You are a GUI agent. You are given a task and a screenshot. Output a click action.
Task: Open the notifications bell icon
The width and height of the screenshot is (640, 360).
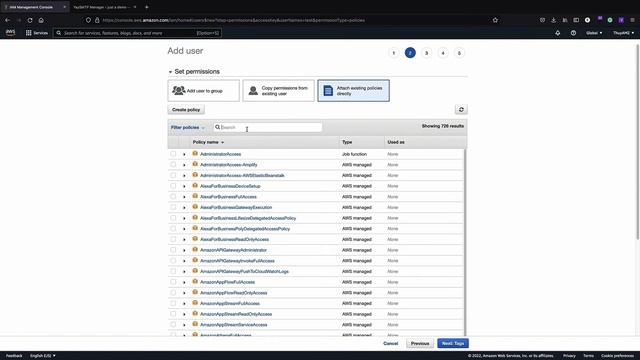coord(558,33)
